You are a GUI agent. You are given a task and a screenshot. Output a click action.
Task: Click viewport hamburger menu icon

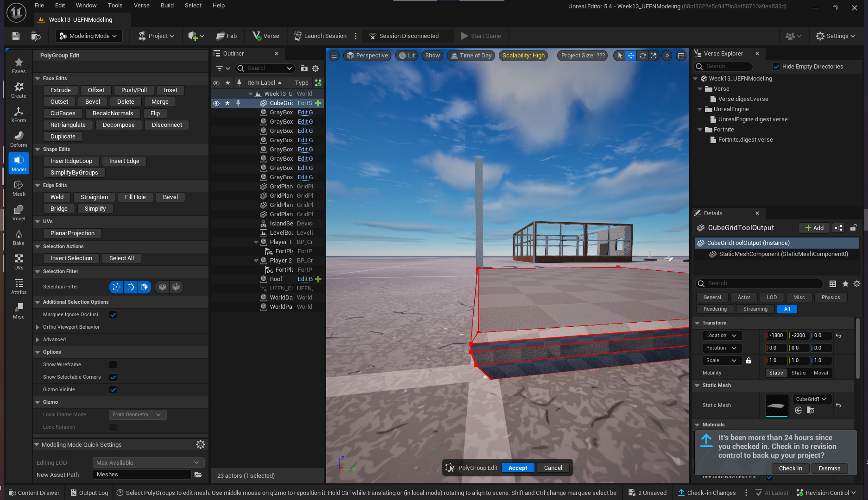pos(334,56)
